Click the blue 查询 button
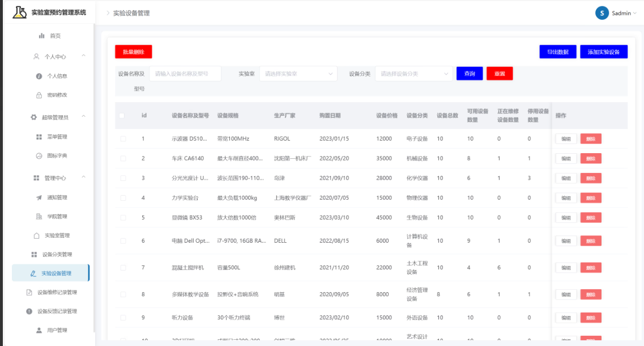Screen dimensions: 644x346 470,74
